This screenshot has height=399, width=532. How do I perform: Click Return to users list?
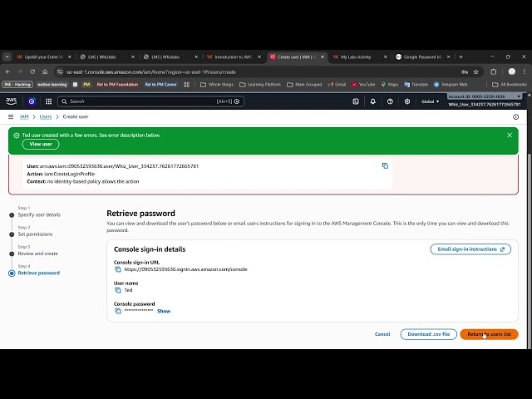[489, 334]
